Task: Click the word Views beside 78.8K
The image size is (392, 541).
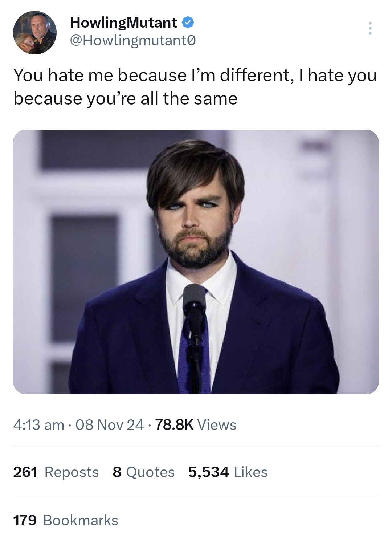Action: point(217,425)
